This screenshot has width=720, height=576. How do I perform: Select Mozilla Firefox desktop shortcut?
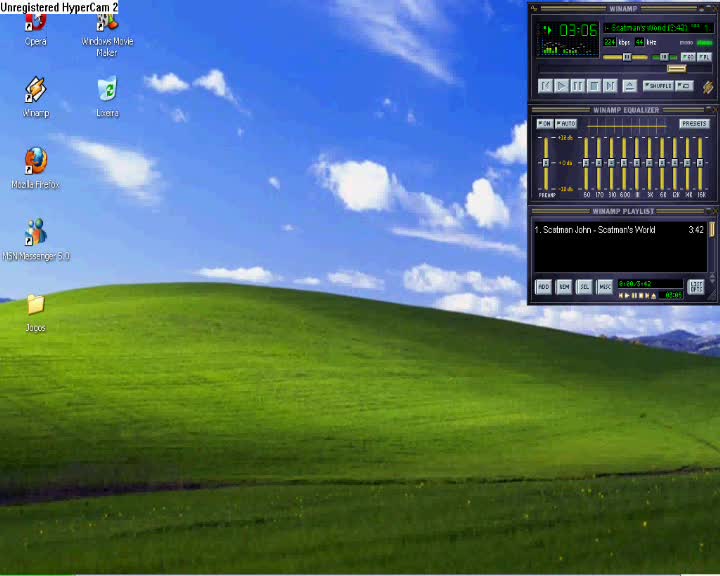[x=36, y=168]
